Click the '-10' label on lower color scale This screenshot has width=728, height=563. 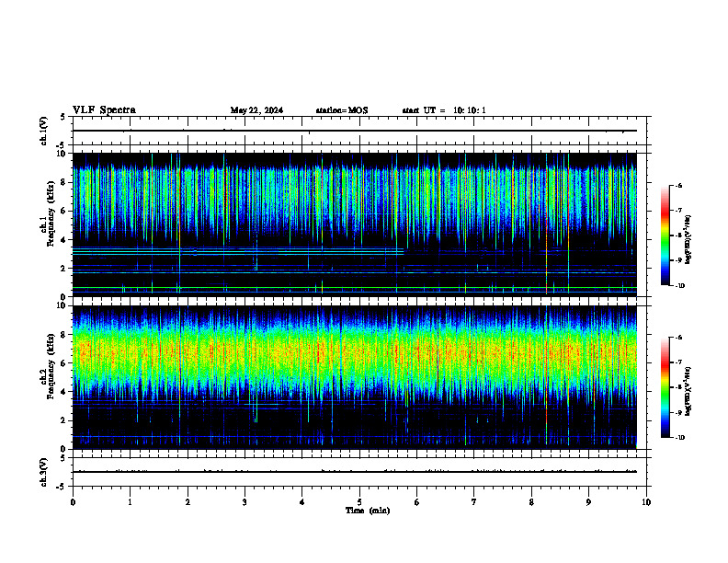click(679, 437)
